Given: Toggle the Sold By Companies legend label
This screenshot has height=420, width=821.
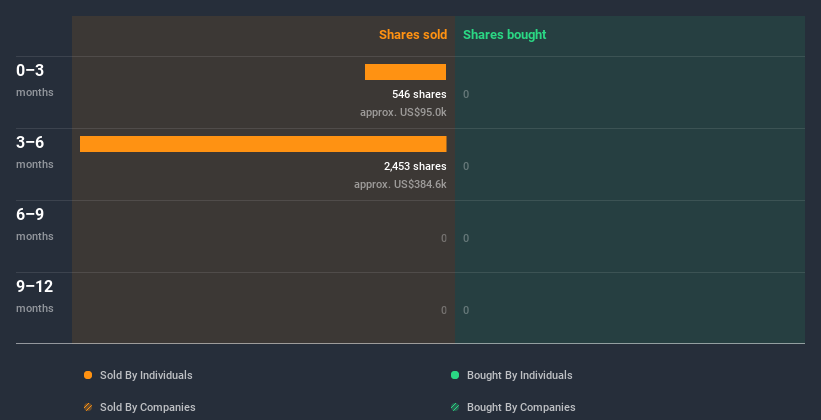Looking at the screenshot, I should (x=148, y=407).
